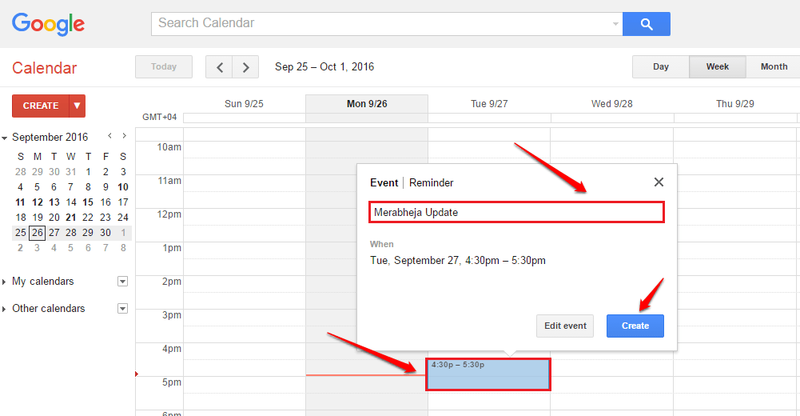Image resolution: width=800 pixels, height=416 pixels.
Task: Click the Edit event button
Action: tap(565, 326)
